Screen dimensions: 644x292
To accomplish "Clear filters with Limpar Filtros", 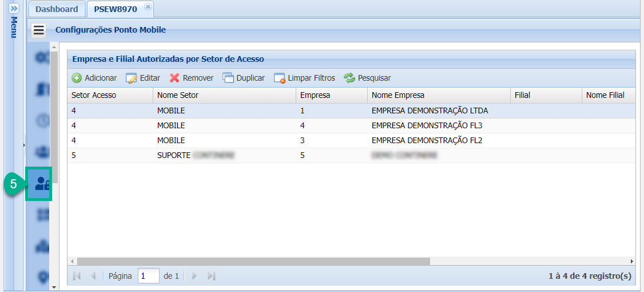I will (304, 78).
